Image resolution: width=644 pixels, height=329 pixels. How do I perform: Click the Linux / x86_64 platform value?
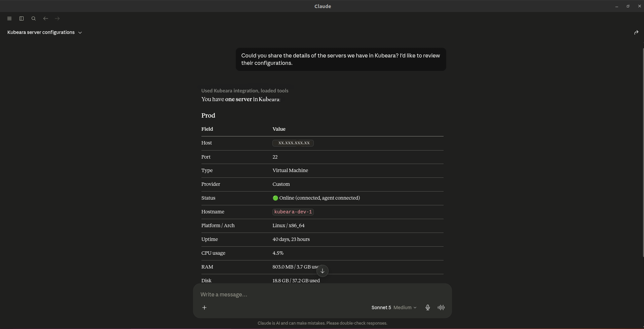[x=289, y=225]
